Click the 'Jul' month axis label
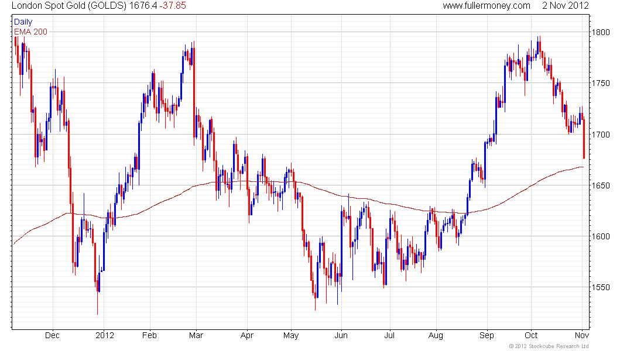Image resolution: width=644 pixels, height=351 pixels. (x=389, y=335)
